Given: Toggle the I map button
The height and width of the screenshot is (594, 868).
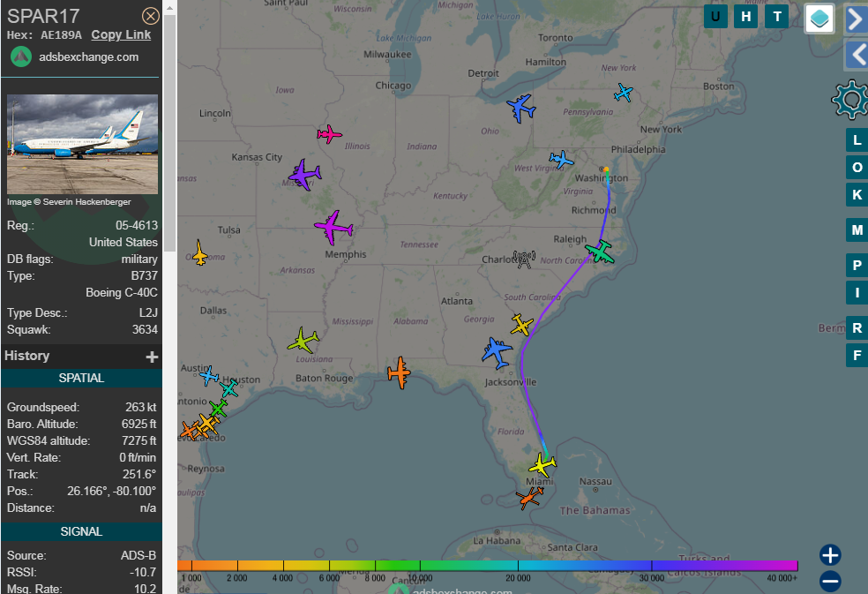Looking at the screenshot, I should coord(857,292).
